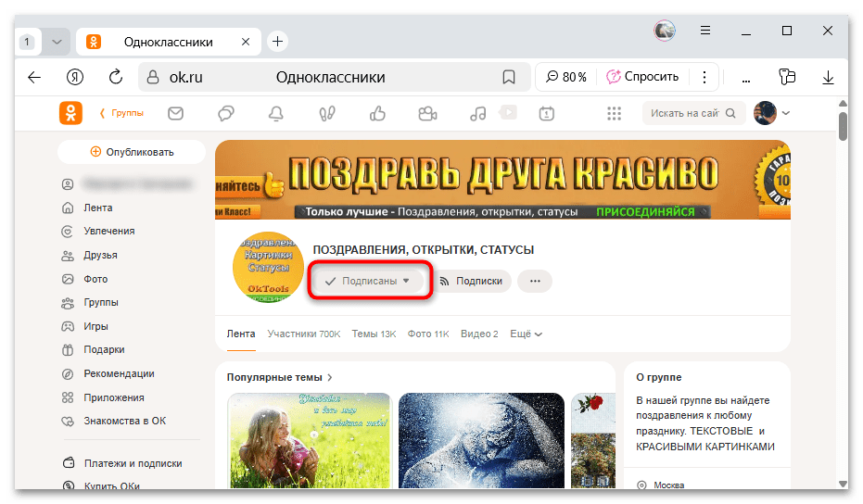Image resolution: width=863 pixels, height=504 pixels.
Task: Bookmark this page icon
Action: 509,77
